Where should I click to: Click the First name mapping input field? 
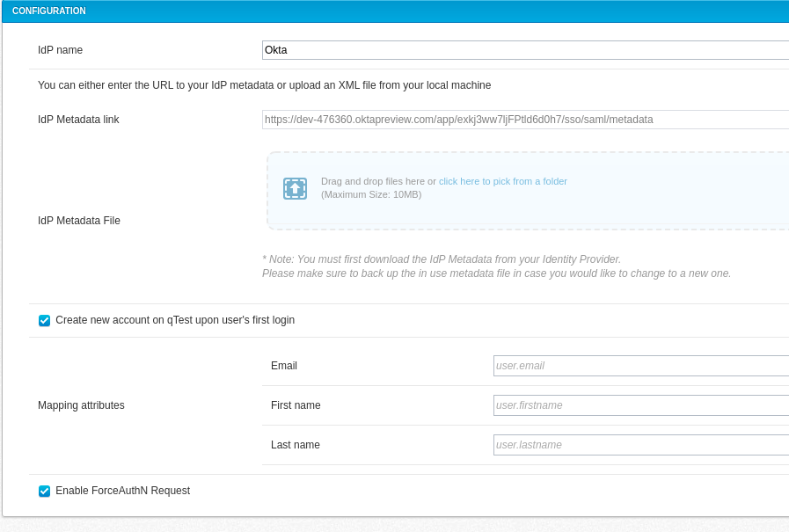coord(640,405)
